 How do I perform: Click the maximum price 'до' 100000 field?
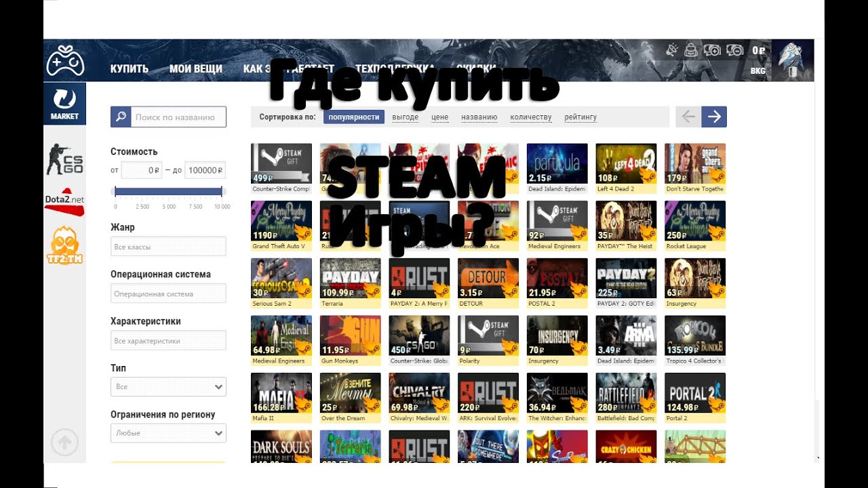[x=205, y=170]
